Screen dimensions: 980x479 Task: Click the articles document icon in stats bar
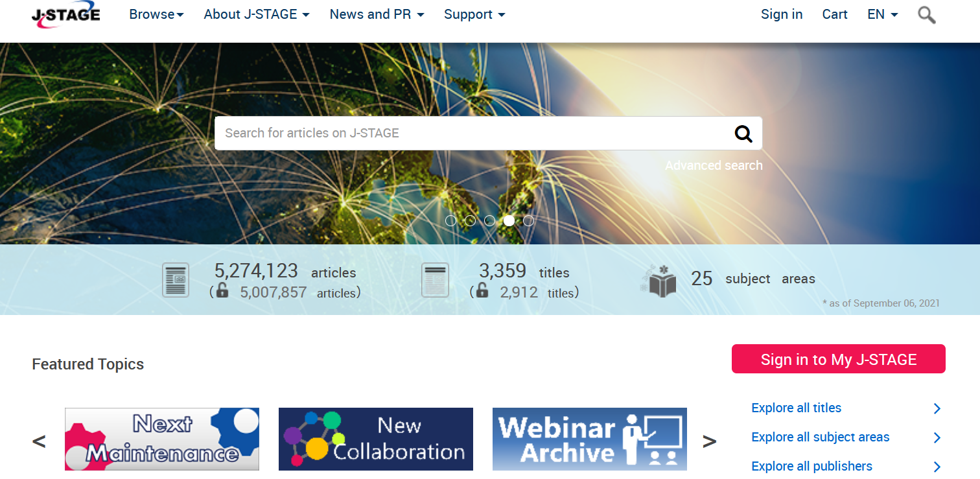(176, 280)
